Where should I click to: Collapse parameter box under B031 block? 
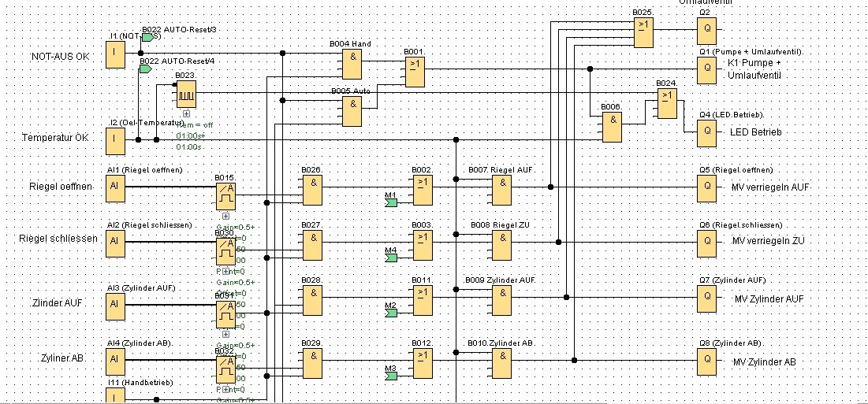[x=225, y=335]
